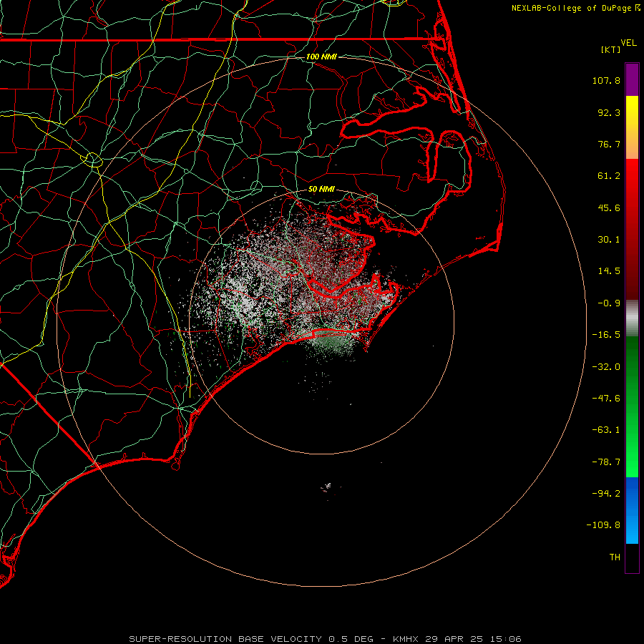Click the [KT] units label
644x644 pixels.
click(x=611, y=49)
